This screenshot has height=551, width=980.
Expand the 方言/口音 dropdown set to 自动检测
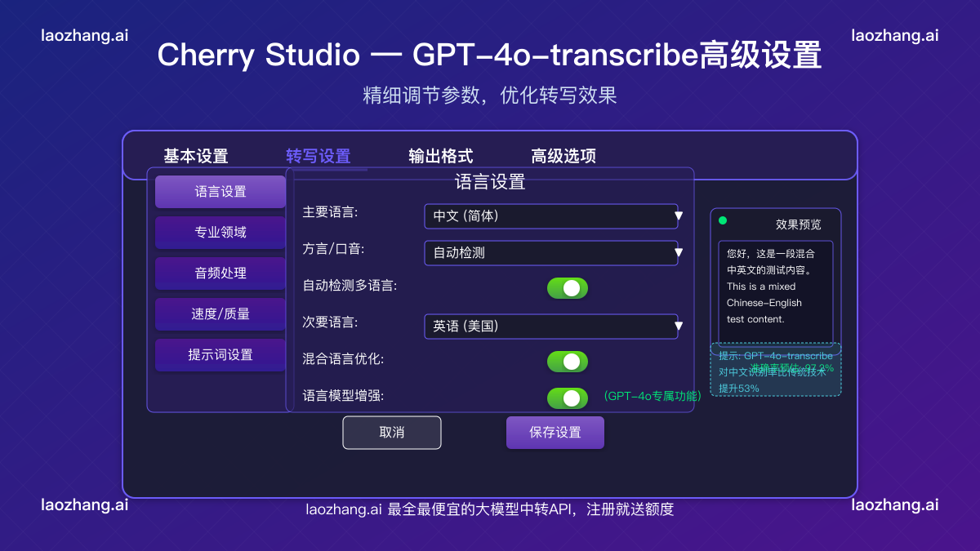tap(551, 253)
